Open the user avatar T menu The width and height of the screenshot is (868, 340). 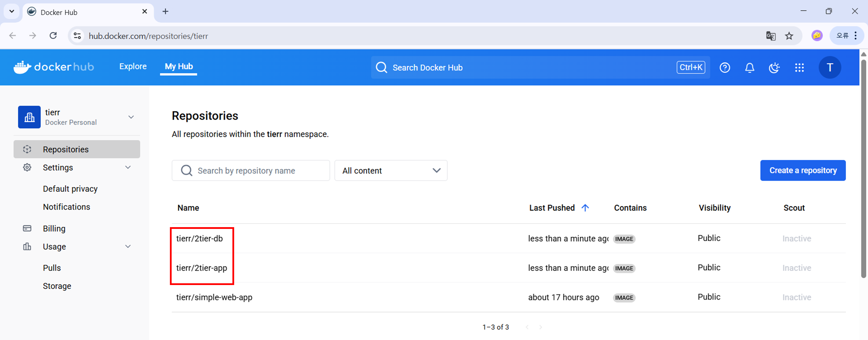(830, 68)
